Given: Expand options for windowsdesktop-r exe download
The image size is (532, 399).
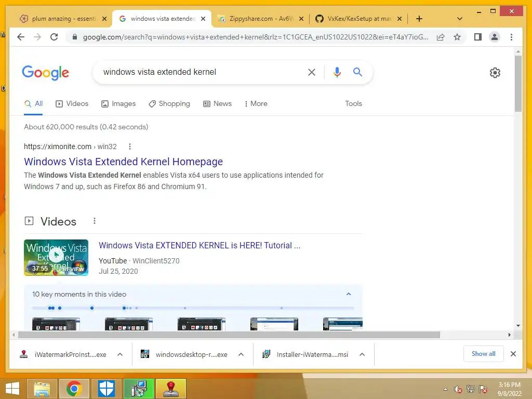Looking at the screenshot, I should [241, 354].
